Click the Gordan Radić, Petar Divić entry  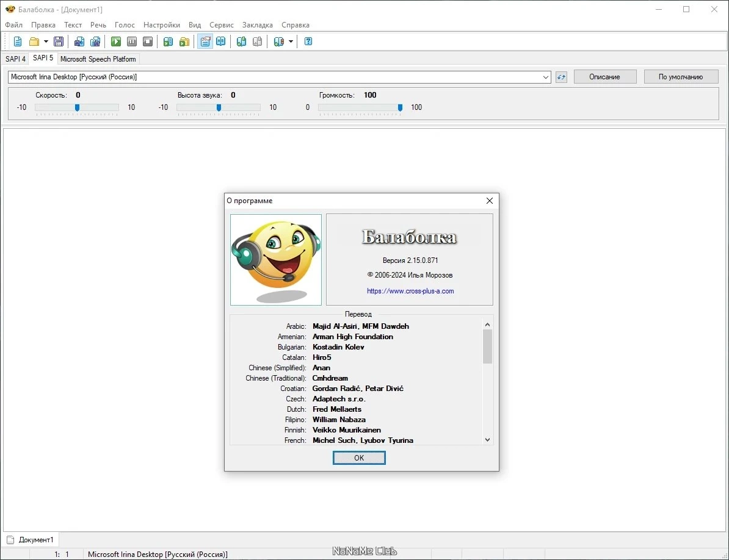(358, 389)
